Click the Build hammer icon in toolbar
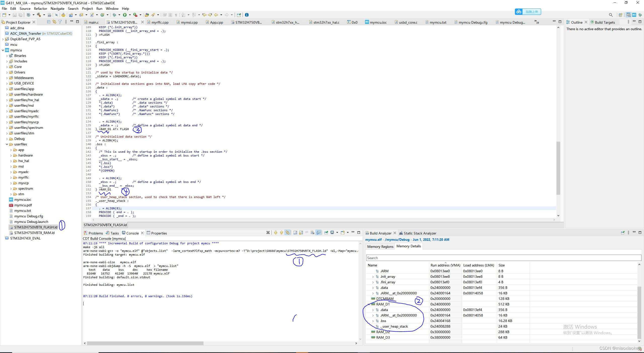The width and height of the screenshot is (644, 353). [x=39, y=15]
